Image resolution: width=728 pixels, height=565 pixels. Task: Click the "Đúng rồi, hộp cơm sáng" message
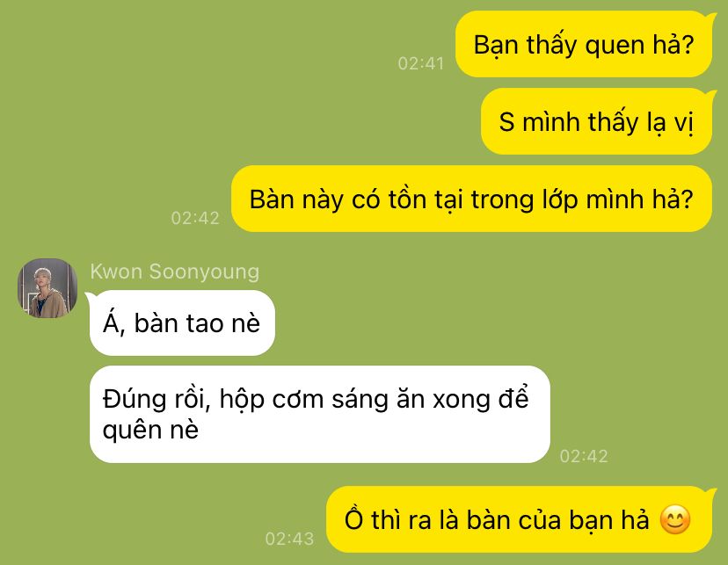pos(320,414)
